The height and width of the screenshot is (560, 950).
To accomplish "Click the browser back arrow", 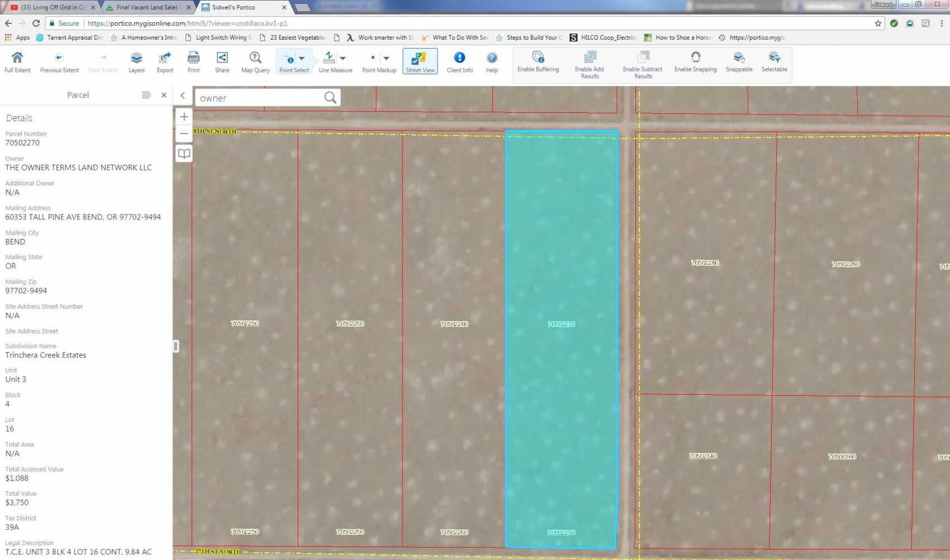I will [8, 23].
